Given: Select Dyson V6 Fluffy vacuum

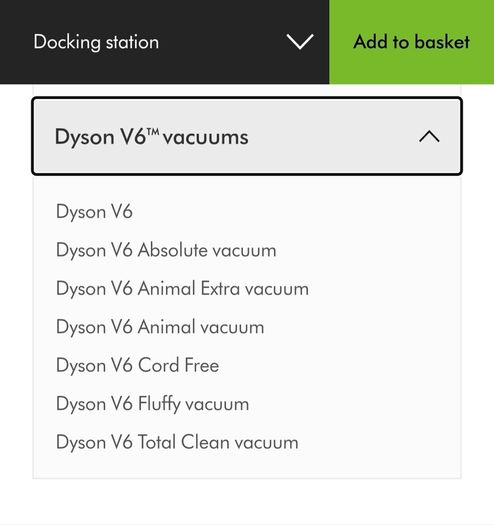Looking at the screenshot, I should click(x=152, y=404).
